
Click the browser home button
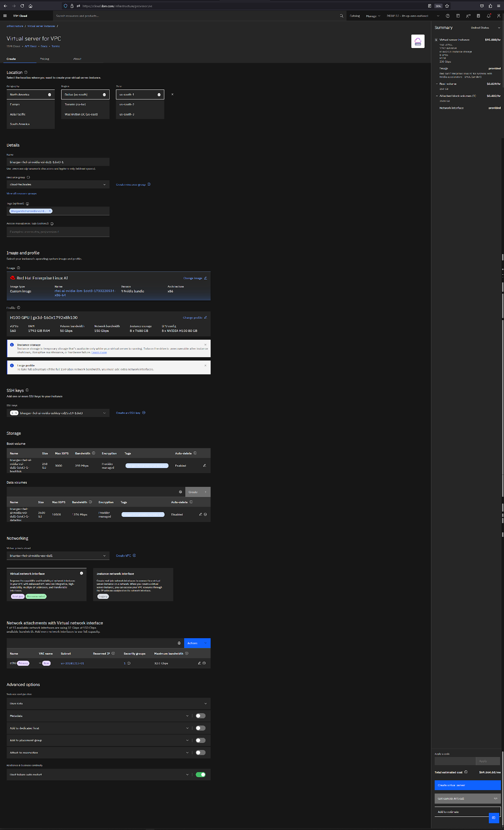click(30, 6)
